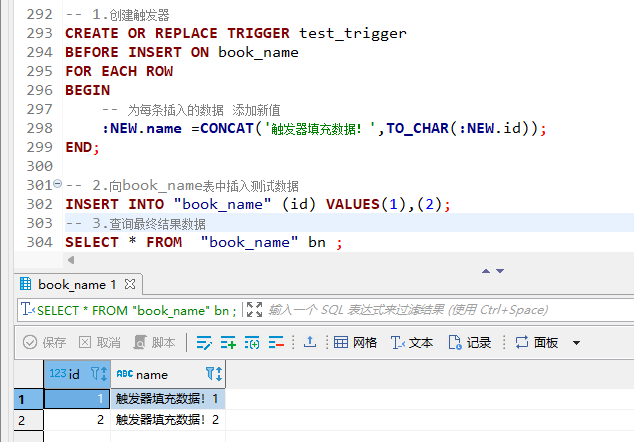Click the expand filter panel icon
The width and height of the screenshot is (634, 442).
(254, 310)
